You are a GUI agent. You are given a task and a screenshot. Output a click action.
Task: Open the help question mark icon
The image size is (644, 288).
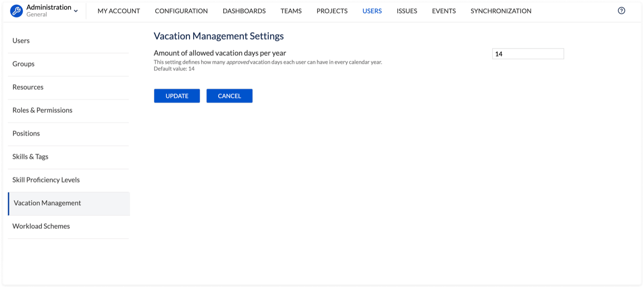click(621, 11)
